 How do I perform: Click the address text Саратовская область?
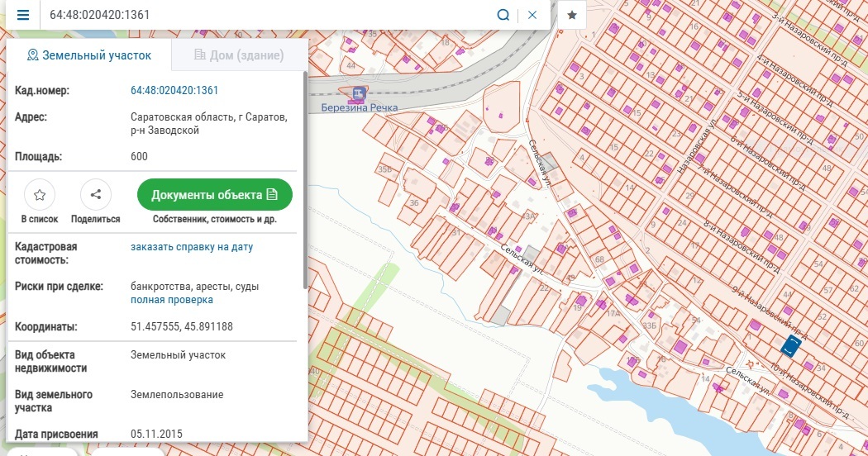tap(182, 117)
